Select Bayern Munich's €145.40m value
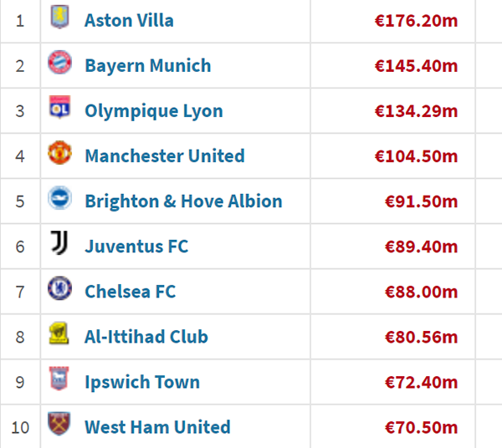Image resolution: width=502 pixels, height=448 pixels. point(416,65)
